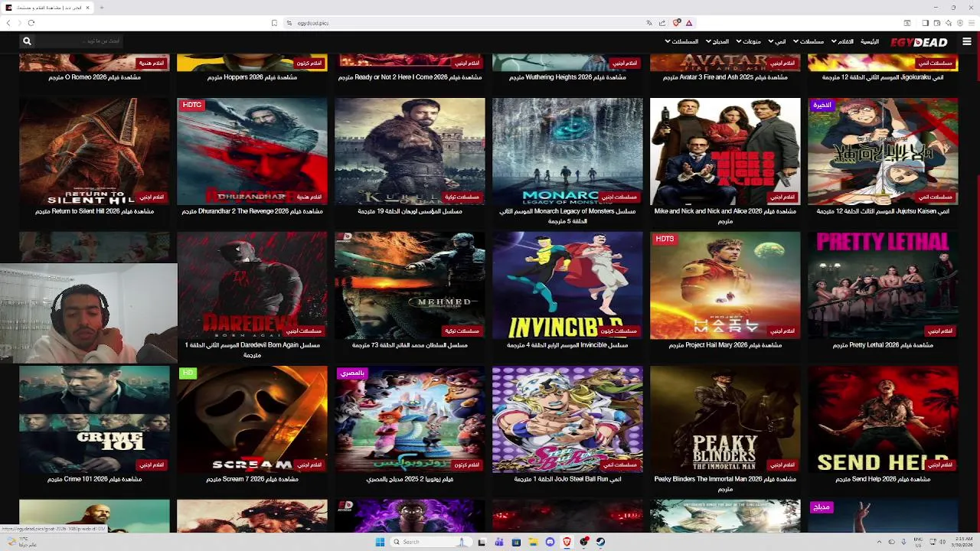Click the O Romeo 2026 title link
This screenshot has width=980, height=551.
point(94,77)
